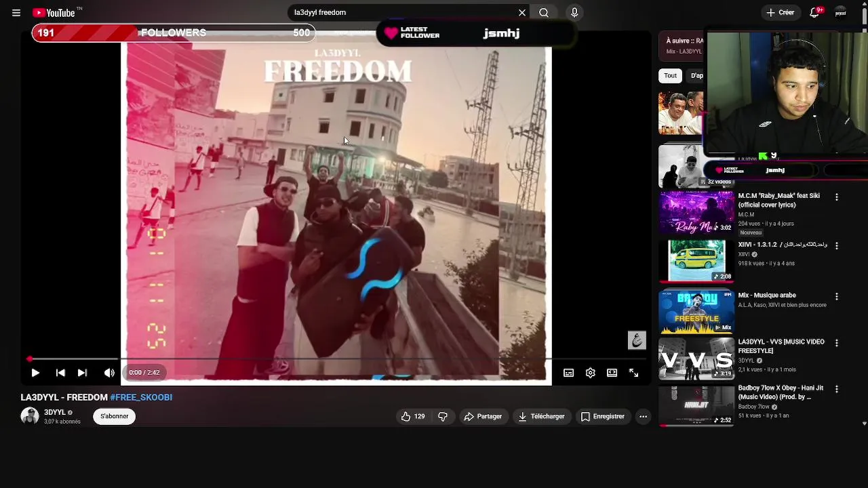Open player settings gear
This screenshot has height=488, width=868.
pos(590,373)
